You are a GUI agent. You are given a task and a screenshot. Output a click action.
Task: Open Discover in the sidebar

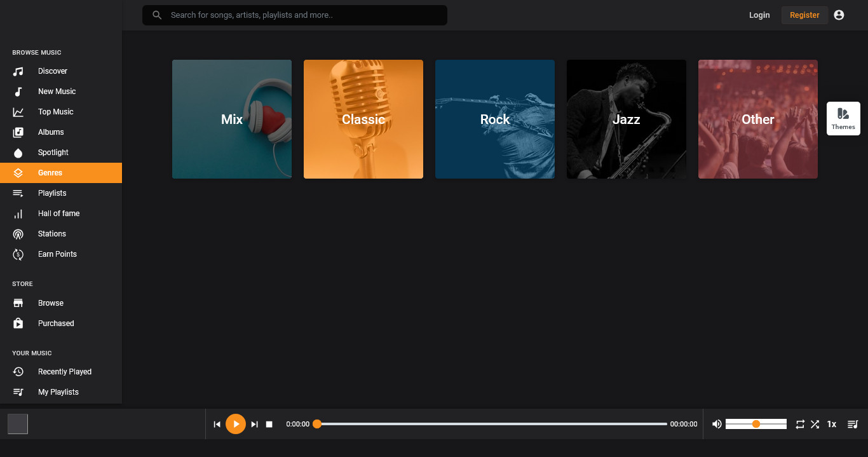[61, 71]
